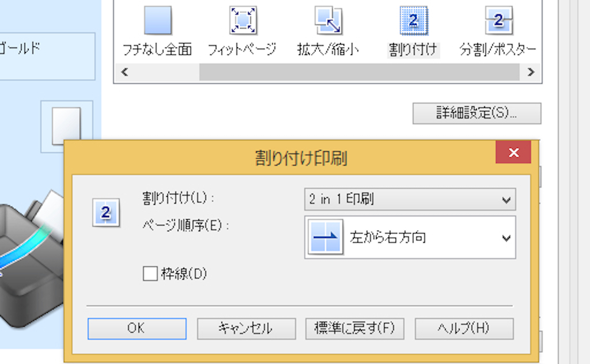The height and width of the screenshot is (364, 590).
Task: Select the 割り付け page layout icon
Action: [x=413, y=21]
